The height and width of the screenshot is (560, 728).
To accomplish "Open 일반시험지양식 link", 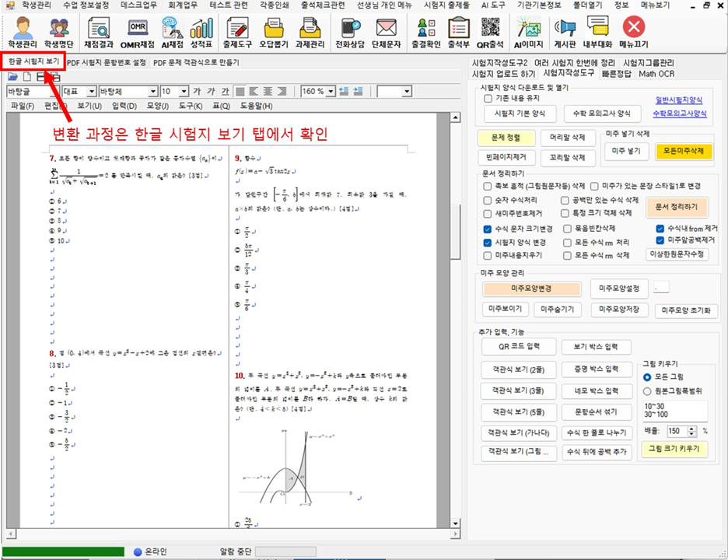I will pyautogui.click(x=681, y=100).
